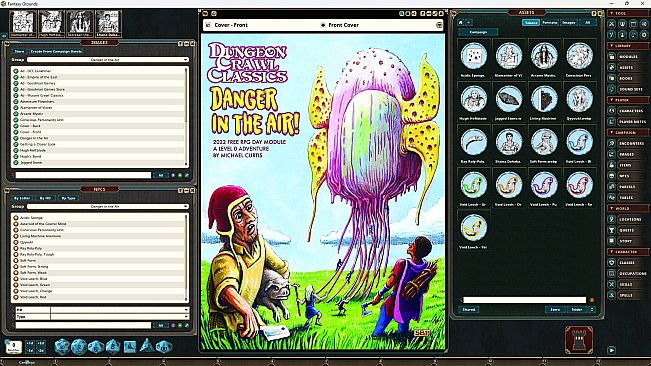Viewport: 651px width, 366px height.
Task: Click Store button in Images panel
Action: [x=20, y=51]
